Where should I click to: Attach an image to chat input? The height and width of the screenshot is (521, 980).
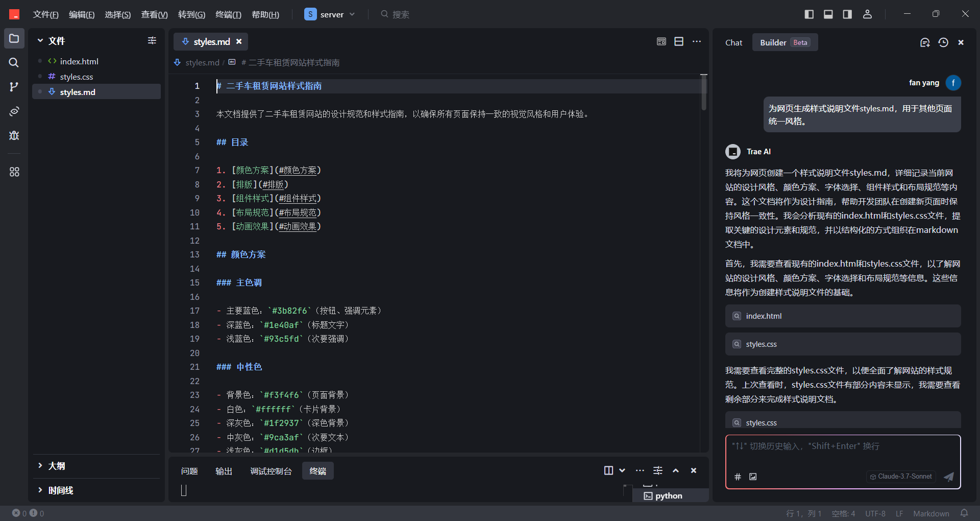(753, 477)
